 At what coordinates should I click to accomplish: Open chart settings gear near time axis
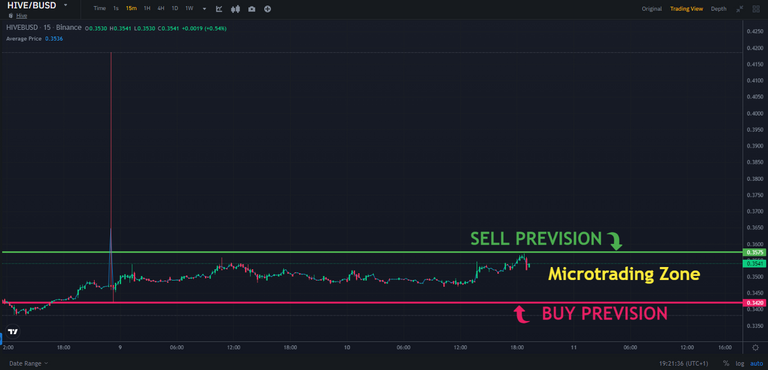pyautogui.click(x=755, y=347)
